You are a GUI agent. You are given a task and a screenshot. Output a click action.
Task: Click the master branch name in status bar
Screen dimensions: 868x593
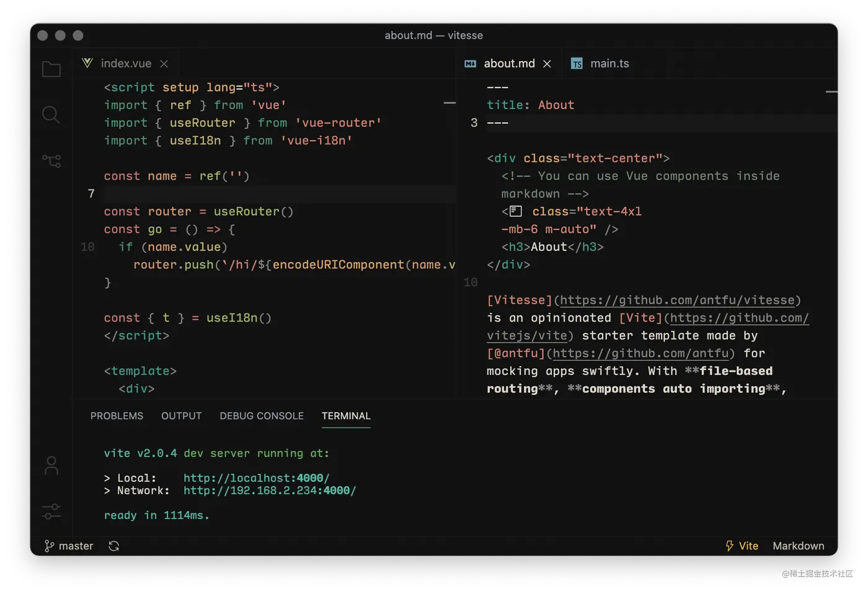tap(76, 546)
